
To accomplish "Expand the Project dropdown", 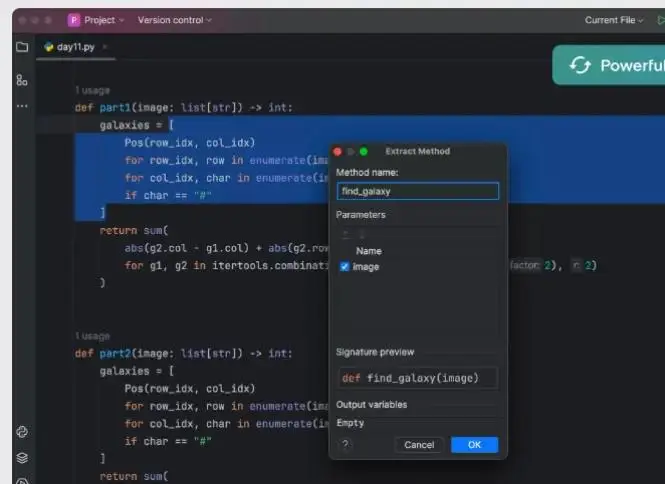I will tap(102, 20).
